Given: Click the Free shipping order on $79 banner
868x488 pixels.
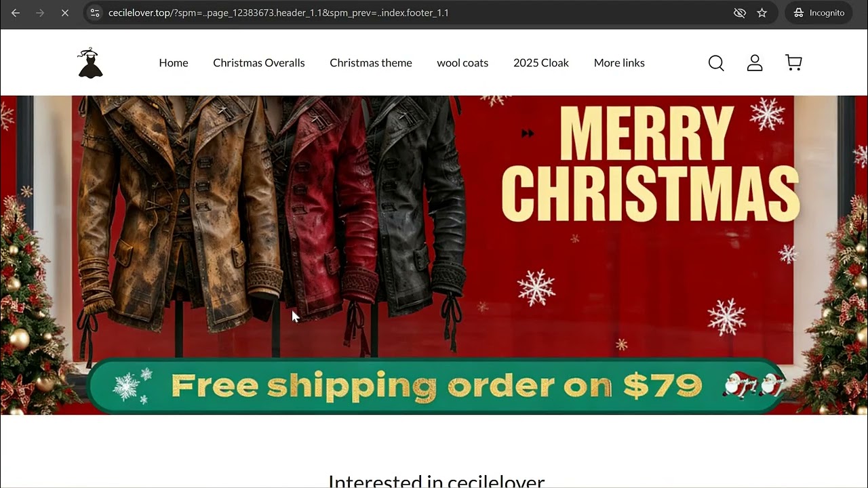Looking at the screenshot, I should pyautogui.click(x=437, y=386).
